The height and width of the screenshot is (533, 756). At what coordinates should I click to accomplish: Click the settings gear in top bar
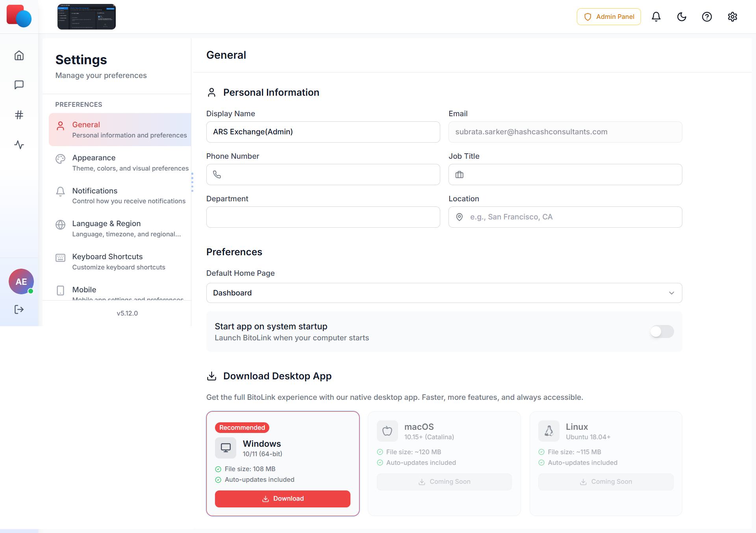pyautogui.click(x=732, y=17)
